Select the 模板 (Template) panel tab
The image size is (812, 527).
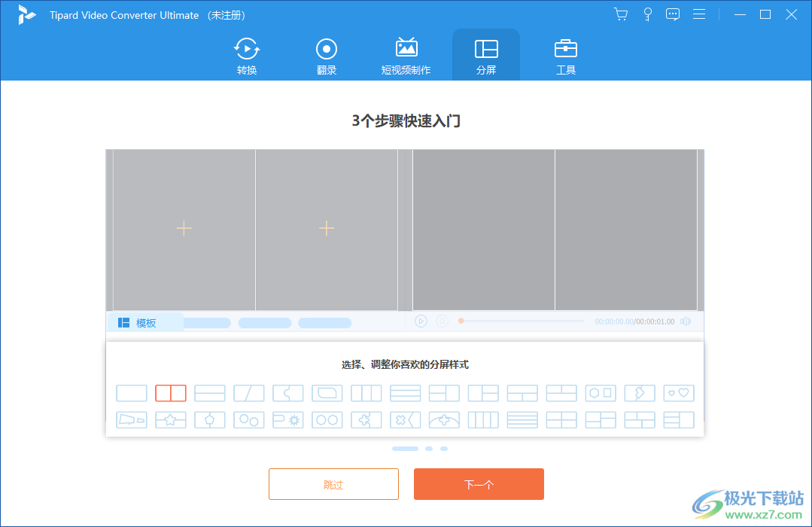point(144,321)
